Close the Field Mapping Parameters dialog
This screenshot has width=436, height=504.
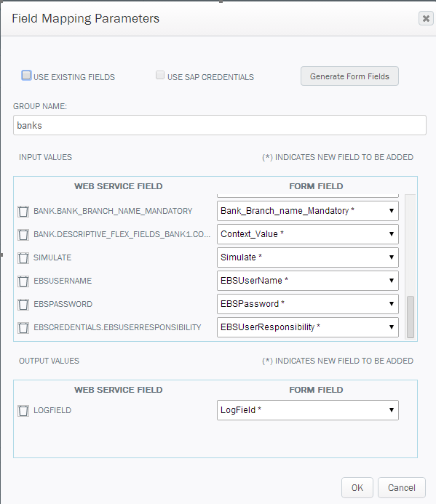426,18
